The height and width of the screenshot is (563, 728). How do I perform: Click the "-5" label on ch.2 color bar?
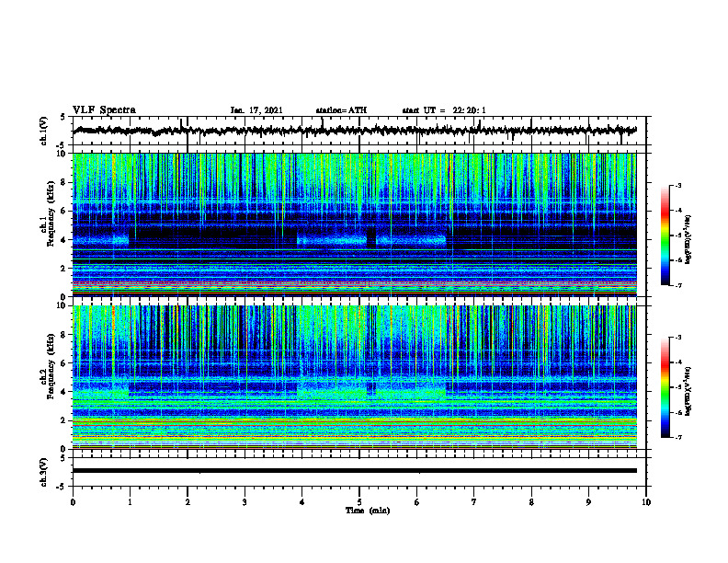(678, 387)
